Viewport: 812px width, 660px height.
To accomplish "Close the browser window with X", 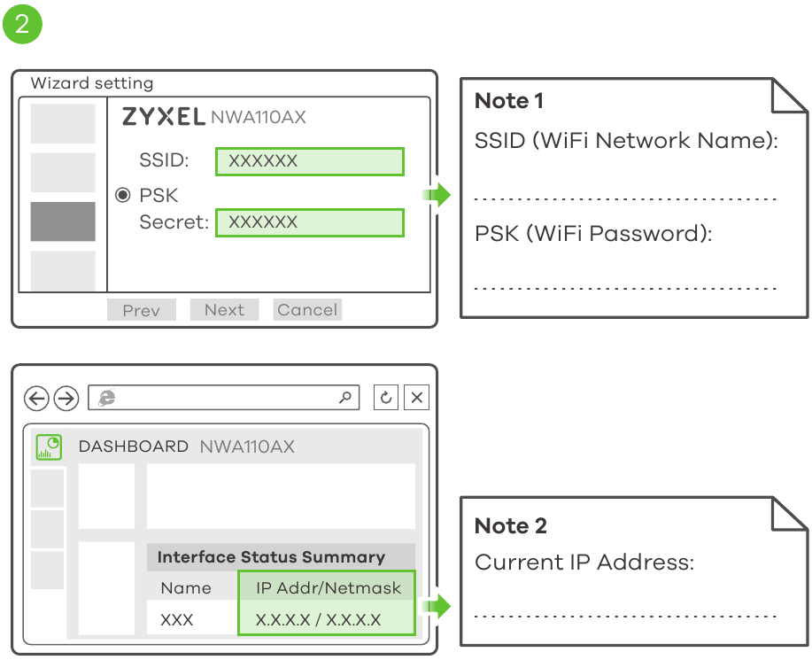I will pos(417,398).
